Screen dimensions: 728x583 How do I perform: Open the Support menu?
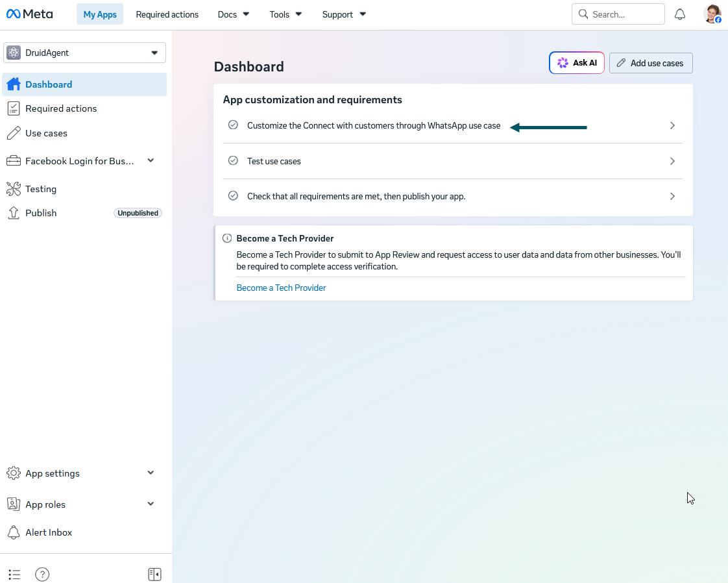pyautogui.click(x=344, y=14)
